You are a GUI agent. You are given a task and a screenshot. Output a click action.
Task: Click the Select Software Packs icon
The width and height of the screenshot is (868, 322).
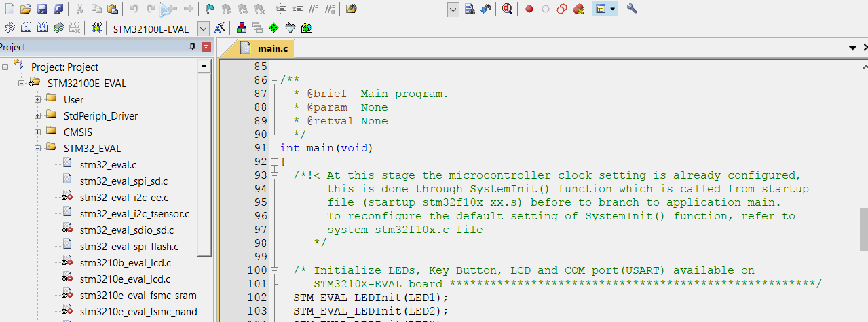point(290,28)
